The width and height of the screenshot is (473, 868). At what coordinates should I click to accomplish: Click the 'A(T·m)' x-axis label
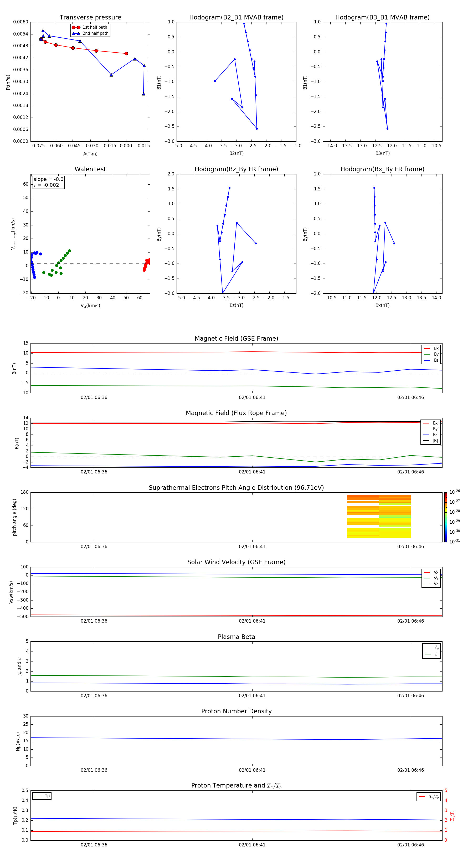(90, 154)
